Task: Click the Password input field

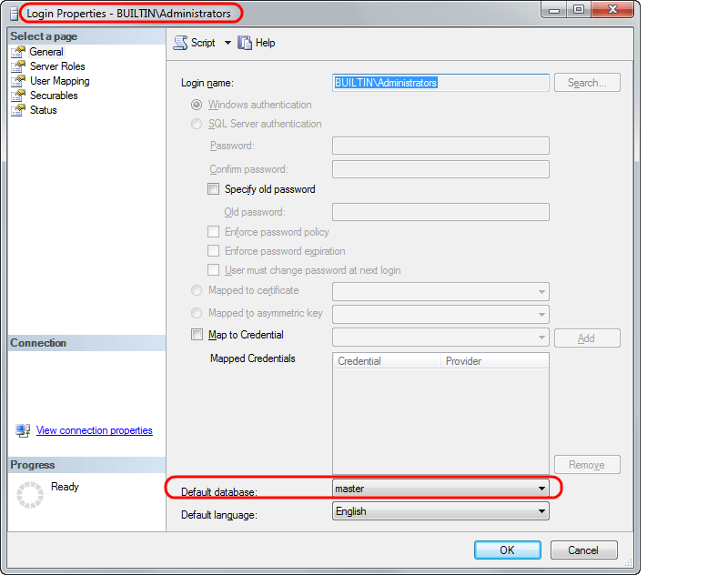Action: coord(440,146)
